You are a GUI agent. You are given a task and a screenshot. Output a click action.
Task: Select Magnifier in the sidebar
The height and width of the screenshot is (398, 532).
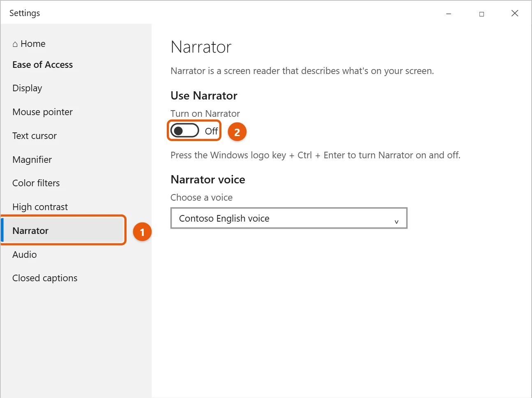tap(32, 160)
